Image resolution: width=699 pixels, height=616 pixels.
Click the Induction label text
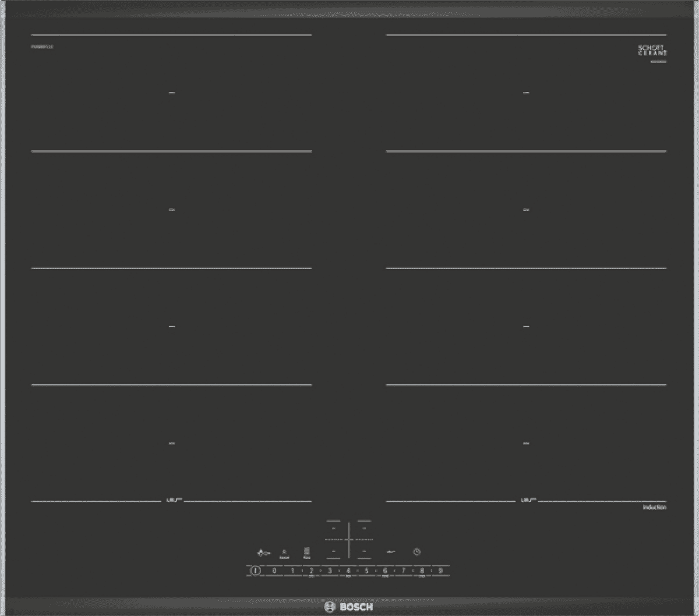(x=654, y=508)
